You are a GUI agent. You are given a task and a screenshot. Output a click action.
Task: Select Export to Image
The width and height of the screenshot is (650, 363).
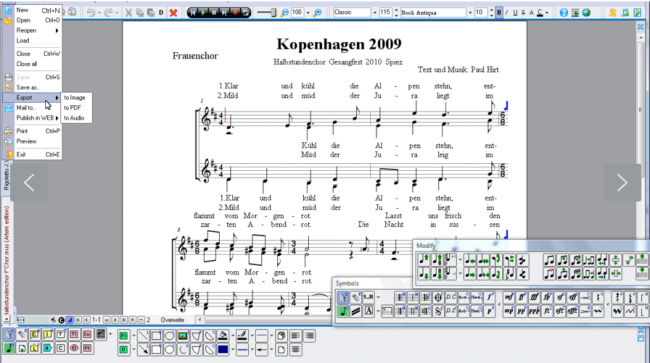click(x=76, y=98)
